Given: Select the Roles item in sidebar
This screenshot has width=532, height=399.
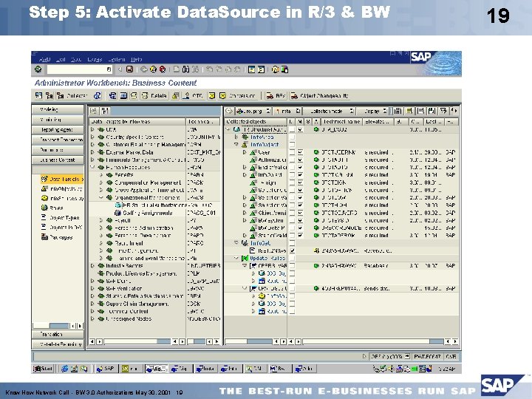Looking at the screenshot, I should [x=52, y=208].
